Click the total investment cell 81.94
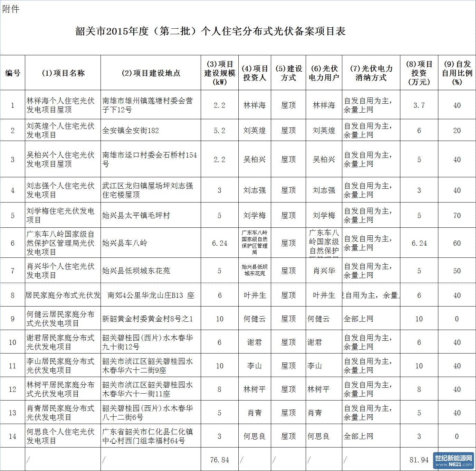The width and height of the screenshot is (476, 471). [x=419, y=460]
